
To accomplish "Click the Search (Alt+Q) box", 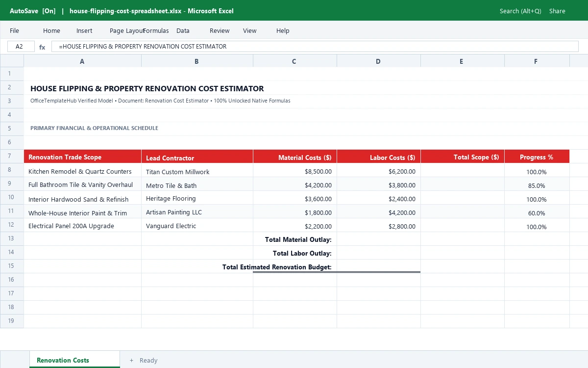I will click(x=520, y=11).
